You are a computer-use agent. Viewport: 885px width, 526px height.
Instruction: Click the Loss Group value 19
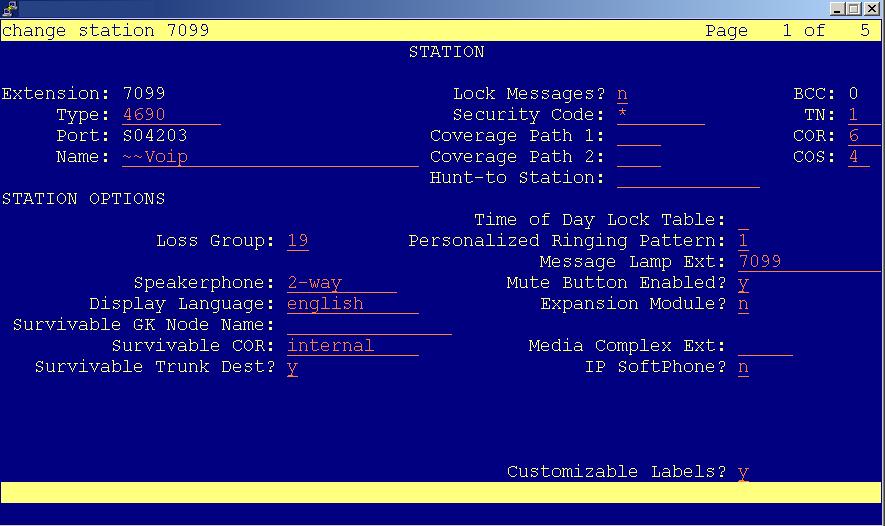[298, 241]
